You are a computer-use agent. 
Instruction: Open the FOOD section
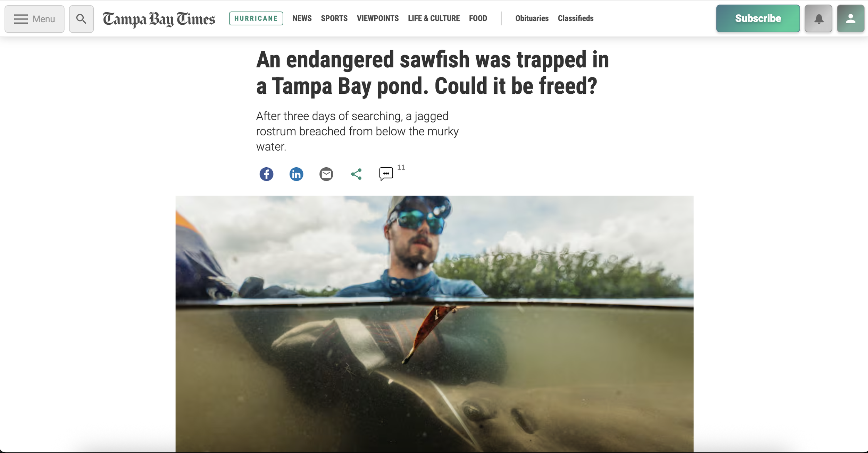click(x=478, y=18)
